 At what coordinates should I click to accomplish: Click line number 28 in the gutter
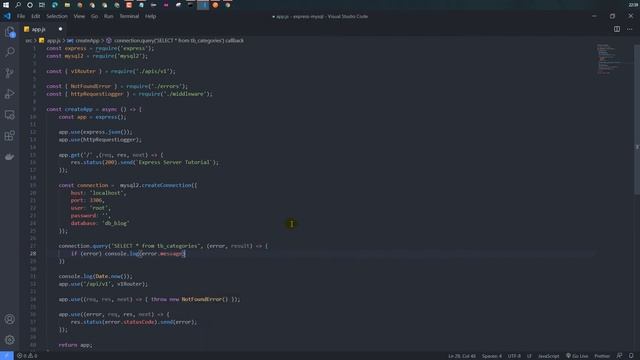(33, 253)
